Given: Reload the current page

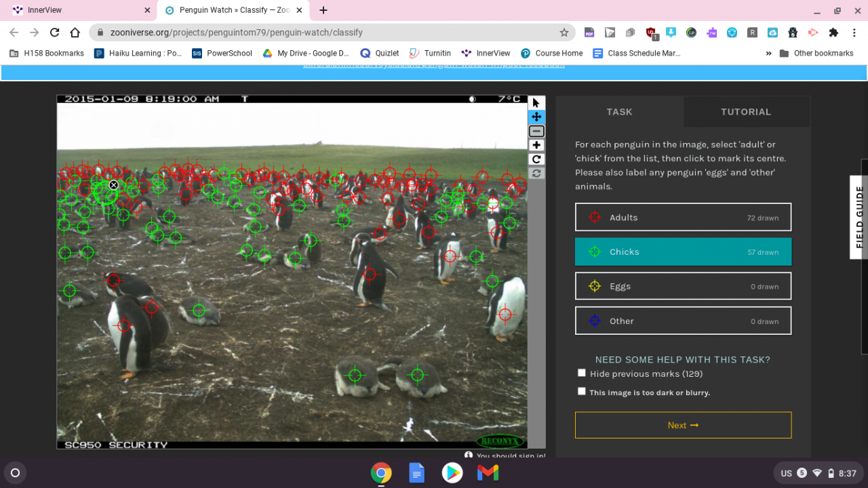Looking at the screenshot, I should pos(55,33).
